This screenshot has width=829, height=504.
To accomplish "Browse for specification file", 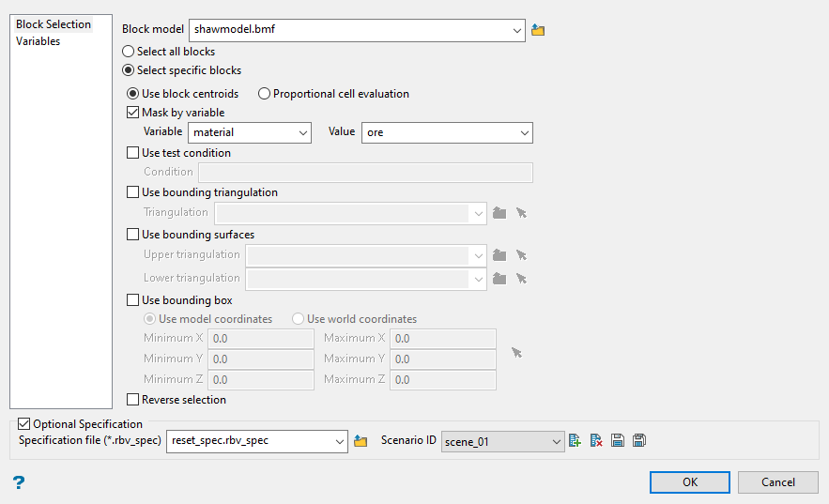I will click(x=361, y=441).
